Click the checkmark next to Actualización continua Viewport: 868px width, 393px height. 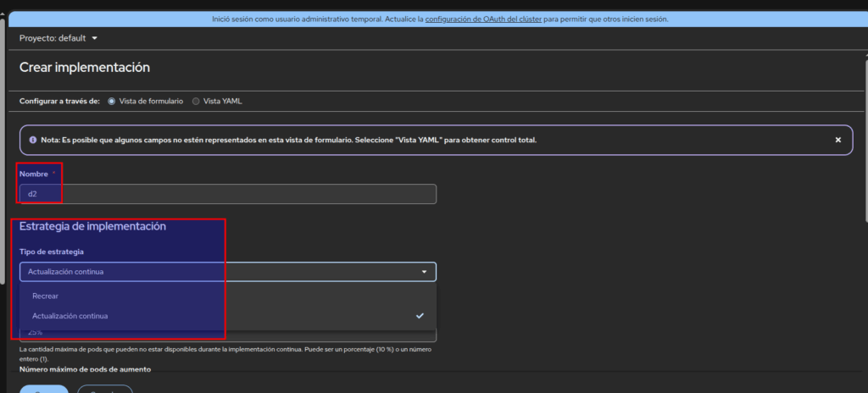click(420, 316)
